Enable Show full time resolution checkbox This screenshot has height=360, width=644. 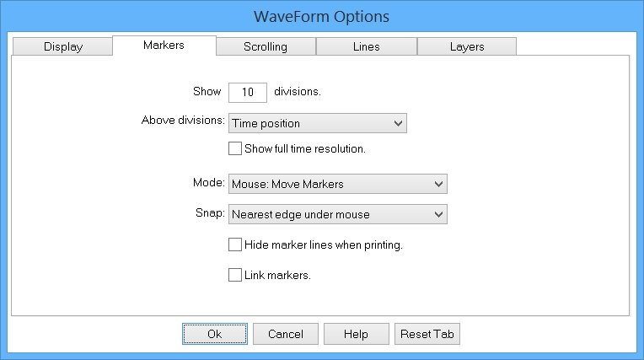click(x=235, y=148)
